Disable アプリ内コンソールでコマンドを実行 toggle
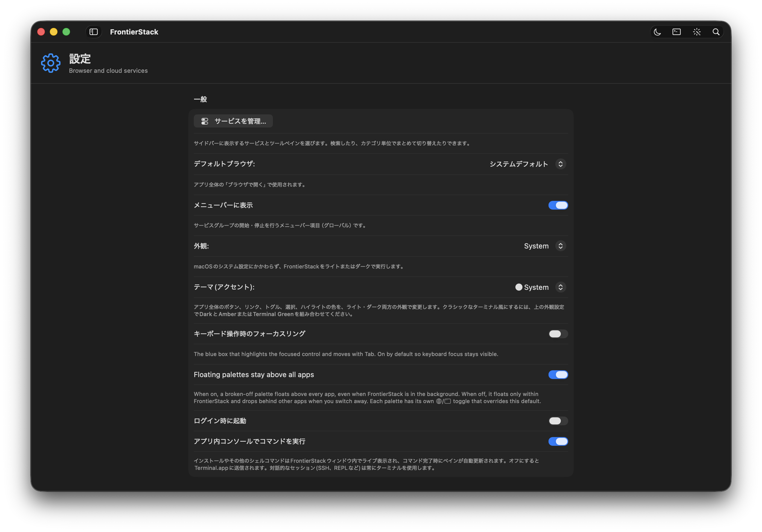Image resolution: width=762 pixels, height=532 pixels. (x=558, y=441)
